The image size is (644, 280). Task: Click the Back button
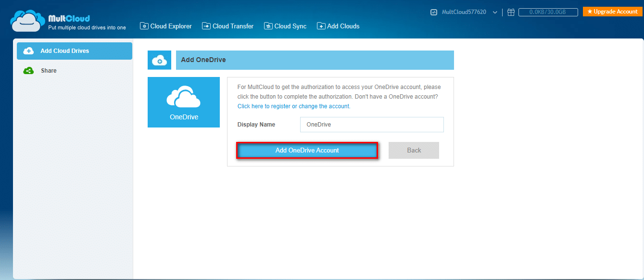point(413,150)
